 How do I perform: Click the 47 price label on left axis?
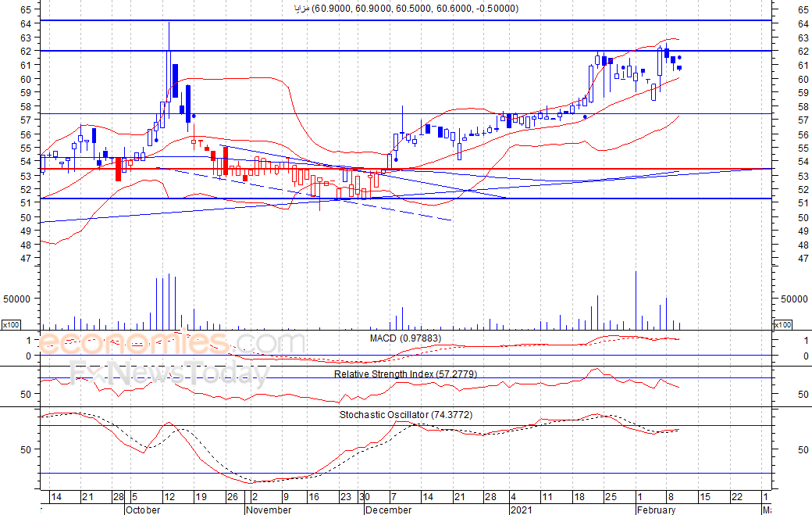[25, 259]
